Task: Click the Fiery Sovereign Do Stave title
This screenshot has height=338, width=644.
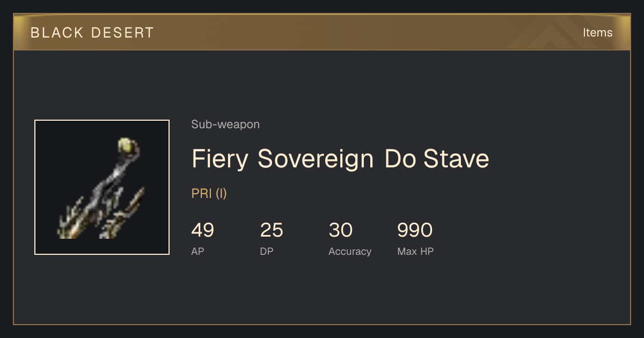Action: click(x=340, y=159)
